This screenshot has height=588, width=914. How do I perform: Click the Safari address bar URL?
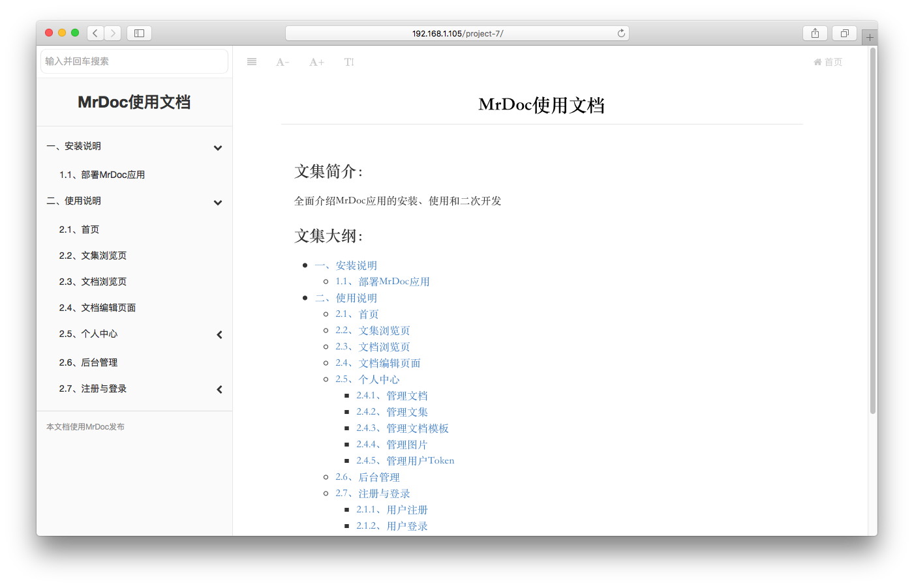(x=457, y=33)
